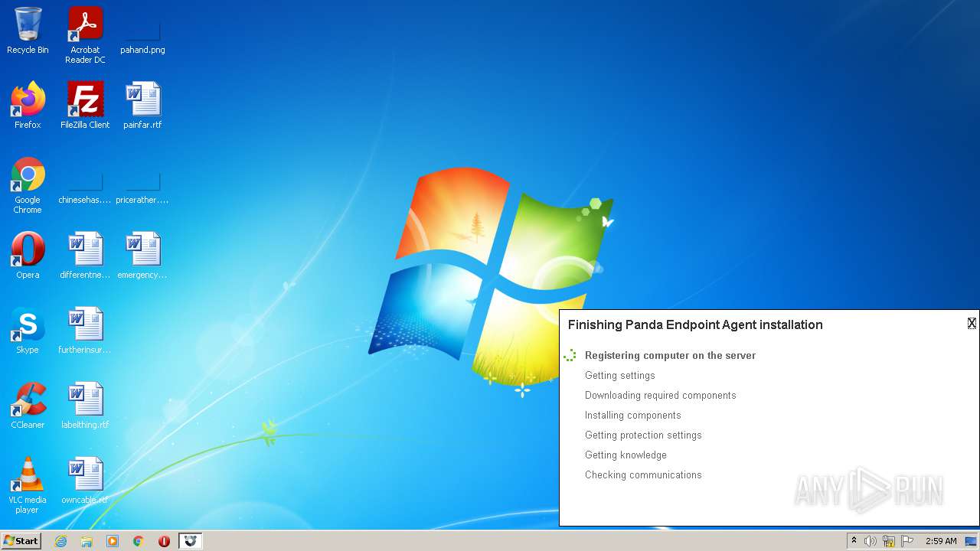Select the emergency document icon
980x551 pixels.
[142, 255]
